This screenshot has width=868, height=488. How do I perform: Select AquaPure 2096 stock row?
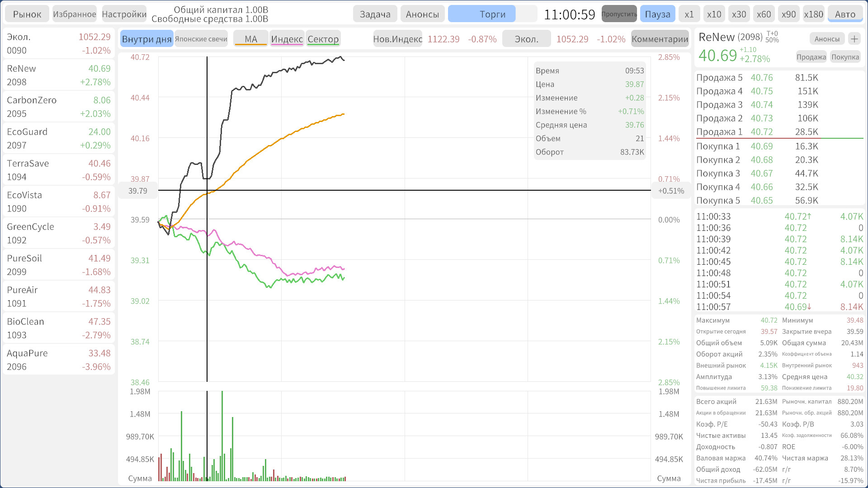pos(59,360)
